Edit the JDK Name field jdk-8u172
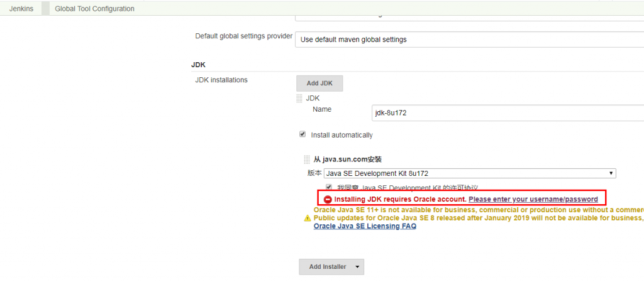 [x=508, y=112]
